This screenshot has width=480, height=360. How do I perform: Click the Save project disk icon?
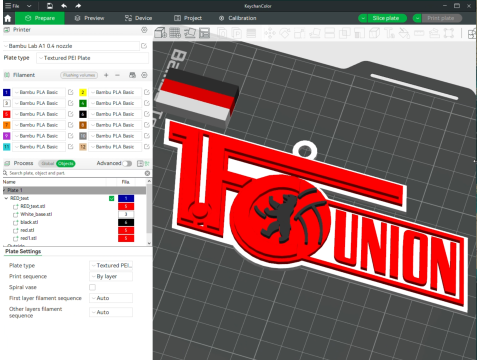pos(50,6)
